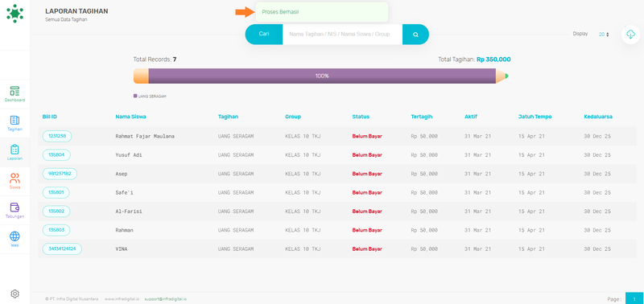Sort by Nama Siswa column header
The image size is (644, 304).
click(x=130, y=117)
